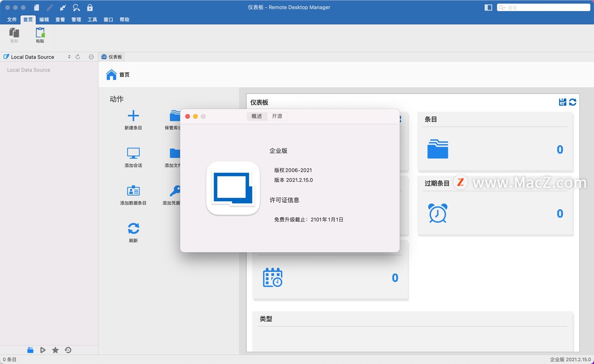Viewport: 594px width, 364px height.
Task: Click the status bar 企业版 2021.2.15.0 text
Action: pyautogui.click(x=570, y=359)
